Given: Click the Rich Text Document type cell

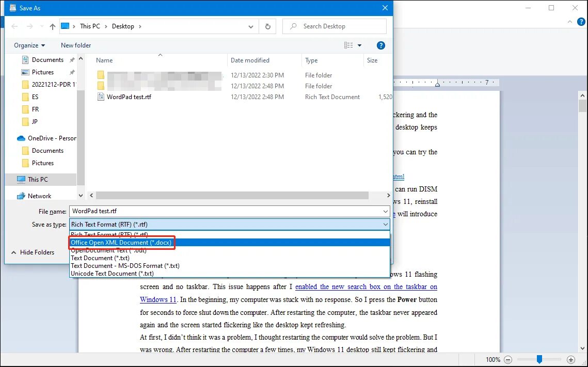Looking at the screenshot, I should pos(332,97).
